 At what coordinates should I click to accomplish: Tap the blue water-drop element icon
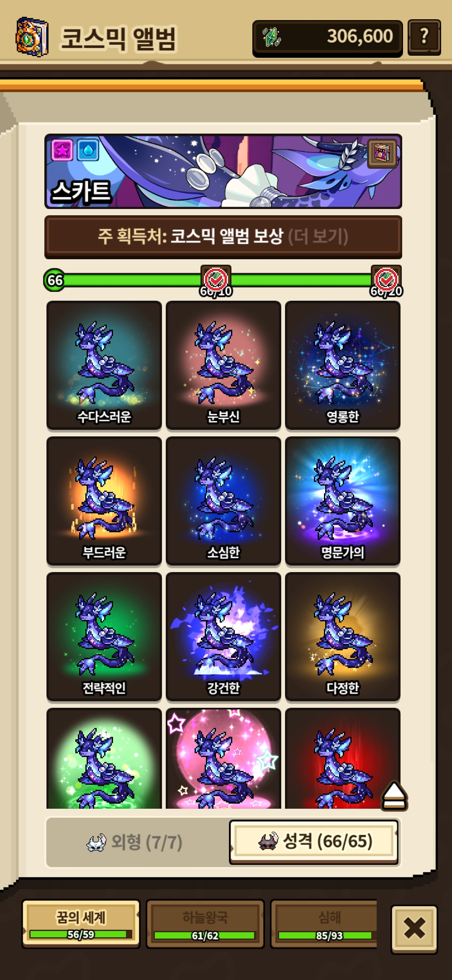pos(88,150)
